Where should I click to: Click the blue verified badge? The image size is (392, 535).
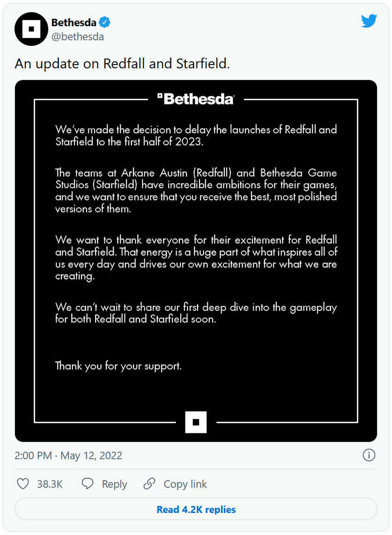click(x=104, y=22)
